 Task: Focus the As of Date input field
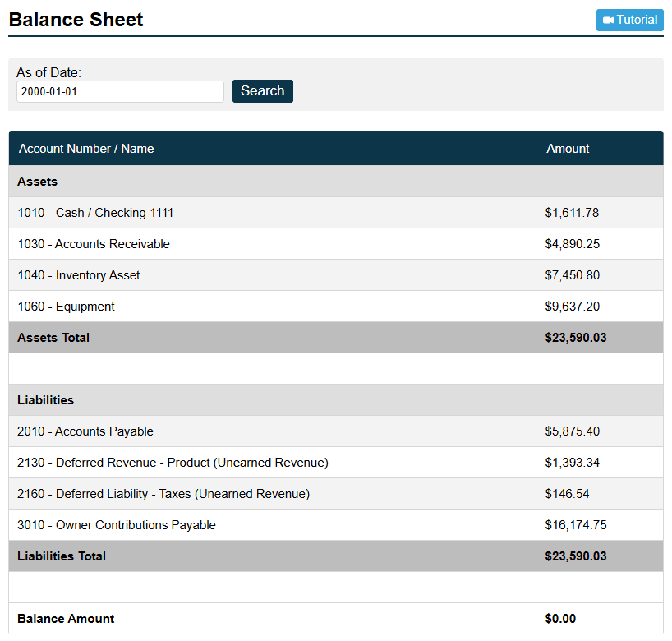[x=120, y=91]
